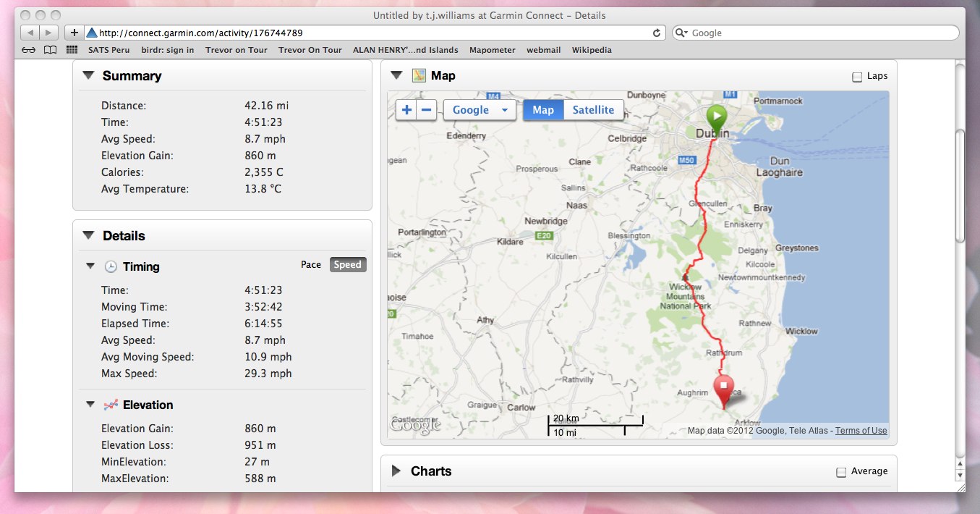
Task: Zoom in on the map
Action: [406, 110]
